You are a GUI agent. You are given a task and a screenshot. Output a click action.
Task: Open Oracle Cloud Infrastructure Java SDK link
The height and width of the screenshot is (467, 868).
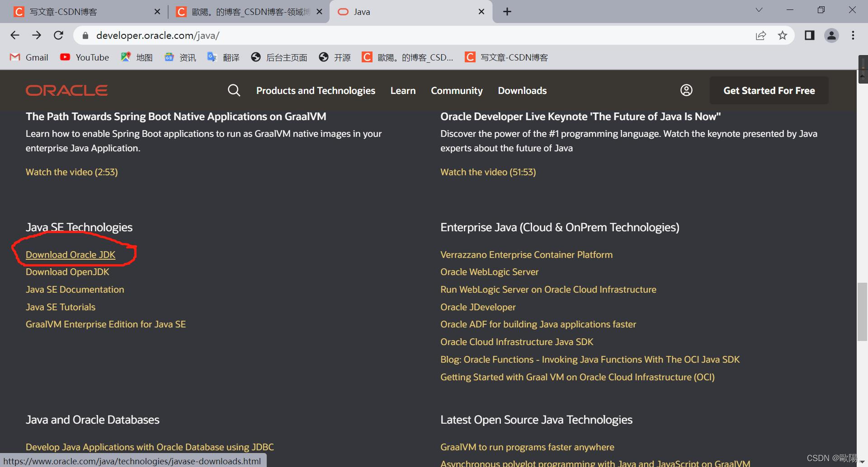[517, 342]
